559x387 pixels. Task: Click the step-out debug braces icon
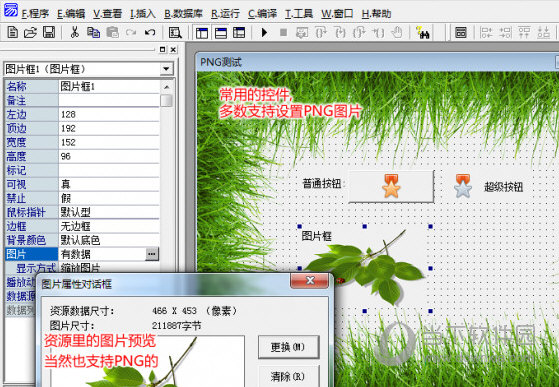pyautogui.click(x=359, y=33)
